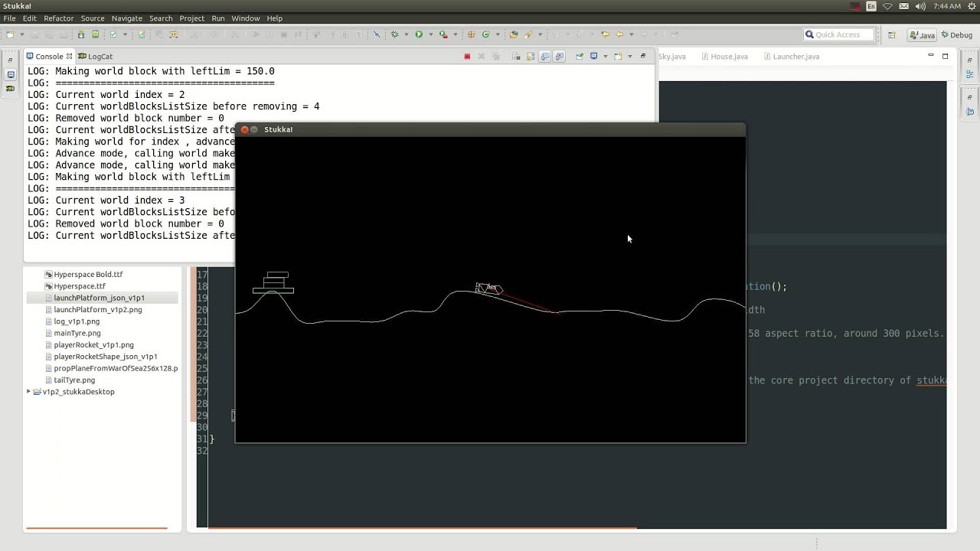Open the Android SDK Manager icon
The width and height of the screenshot is (980, 551).
[80, 34]
